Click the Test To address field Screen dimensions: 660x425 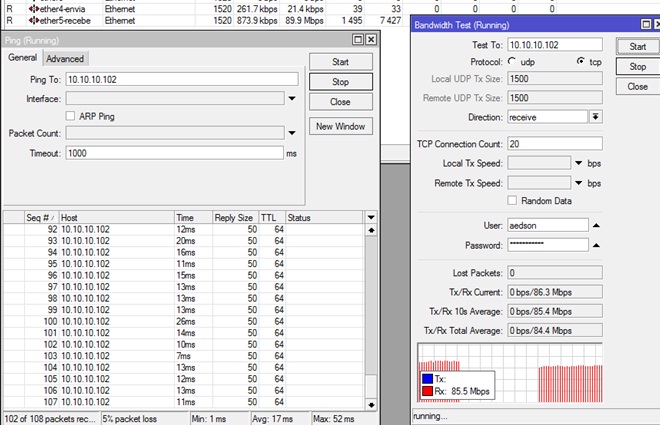555,45
